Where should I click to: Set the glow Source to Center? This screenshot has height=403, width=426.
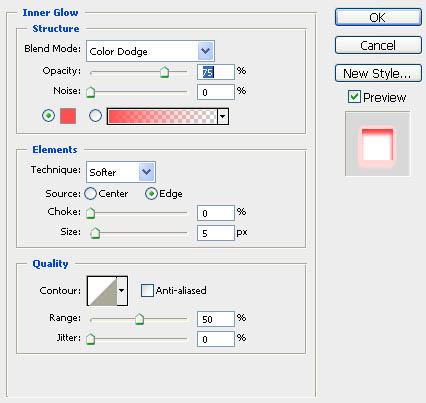coord(90,194)
